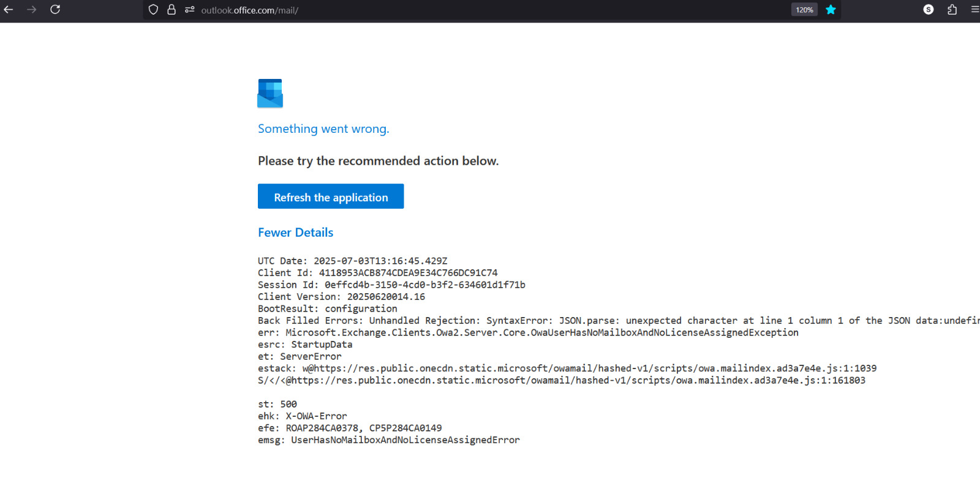This screenshot has width=980, height=478.
Task: Collapse the error info with Fewer Details
Action: (x=295, y=233)
